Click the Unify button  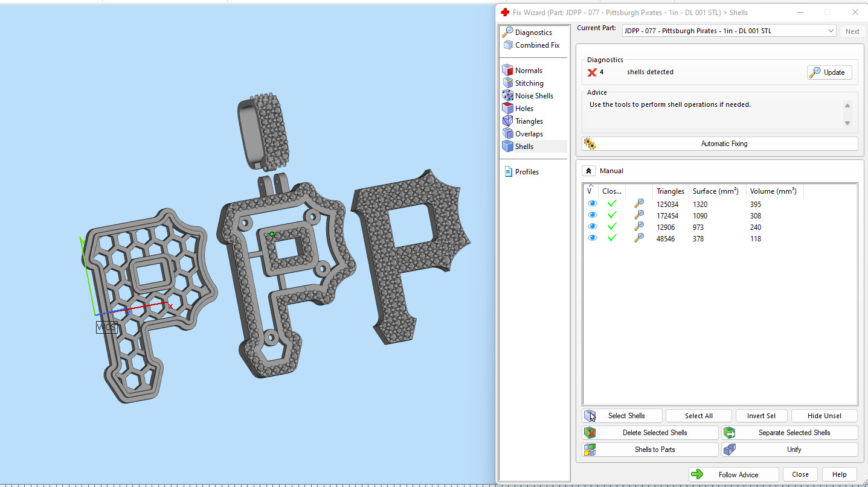[x=789, y=450]
